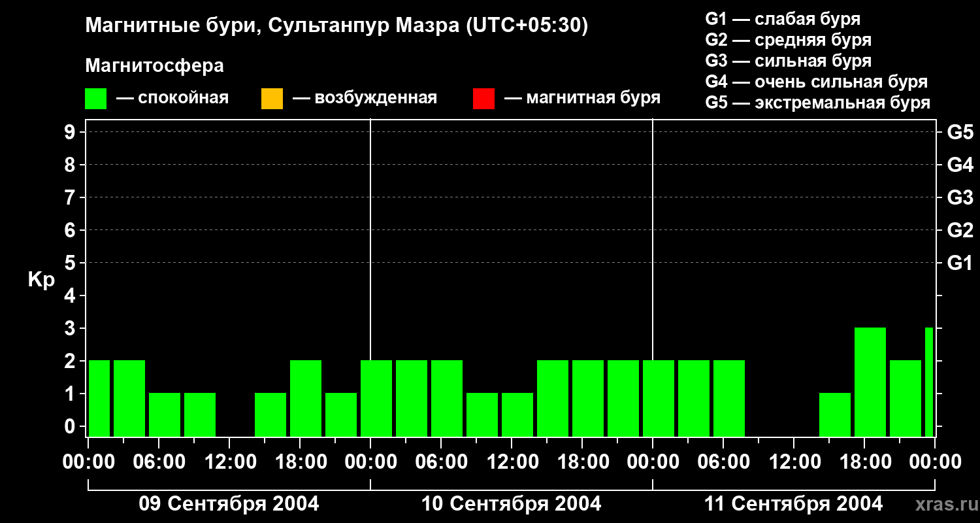This screenshot has width=980, height=523.
Task: Click the Kp axis value 3
Action: pyautogui.click(x=71, y=328)
